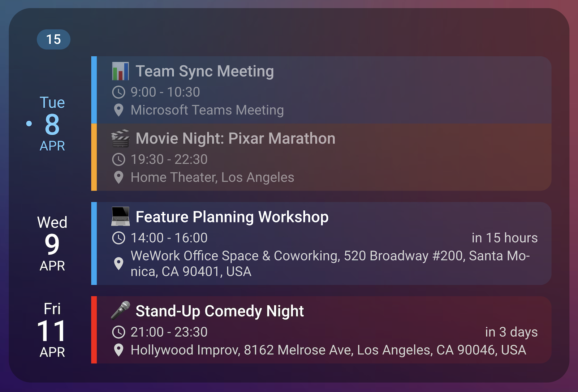Open the Team Sync Meeting event title
Screen dimensions: 578x392
coord(204,71)
